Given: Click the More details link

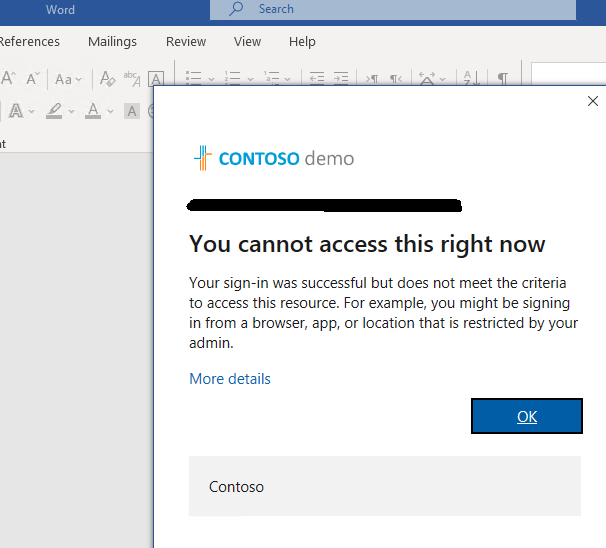Looking at the screenshot, I should (230, 379).
